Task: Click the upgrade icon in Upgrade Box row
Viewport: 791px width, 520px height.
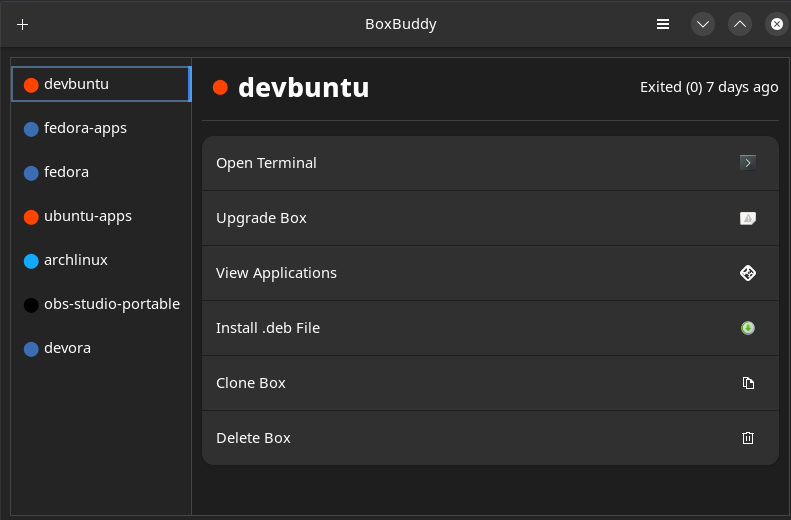Action: coord(747,218)
